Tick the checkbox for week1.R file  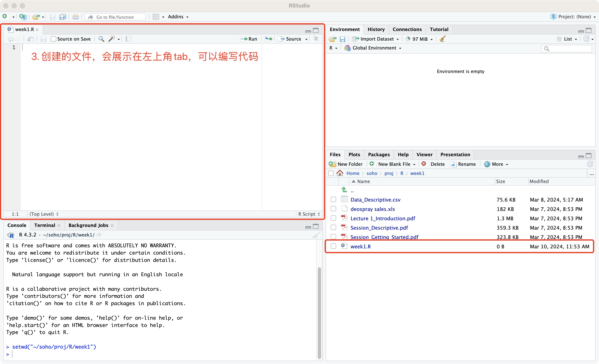tap(333, 246)
